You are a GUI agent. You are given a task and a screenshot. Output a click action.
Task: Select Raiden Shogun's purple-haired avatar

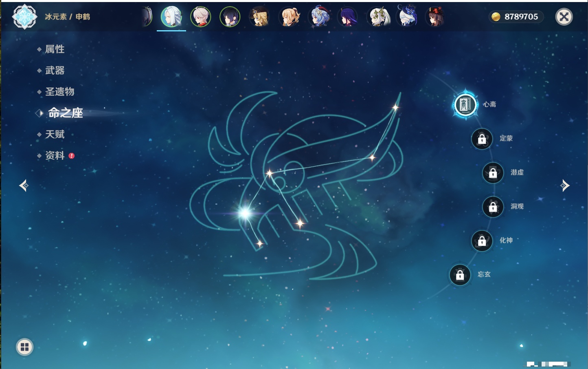348,17
